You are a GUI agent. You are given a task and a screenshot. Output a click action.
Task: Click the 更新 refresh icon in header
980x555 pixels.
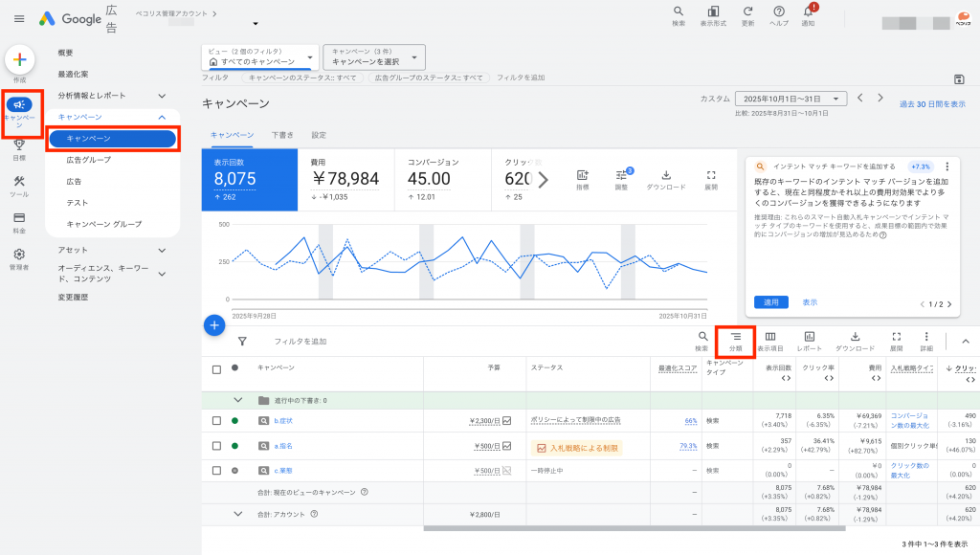click(747, 11)
